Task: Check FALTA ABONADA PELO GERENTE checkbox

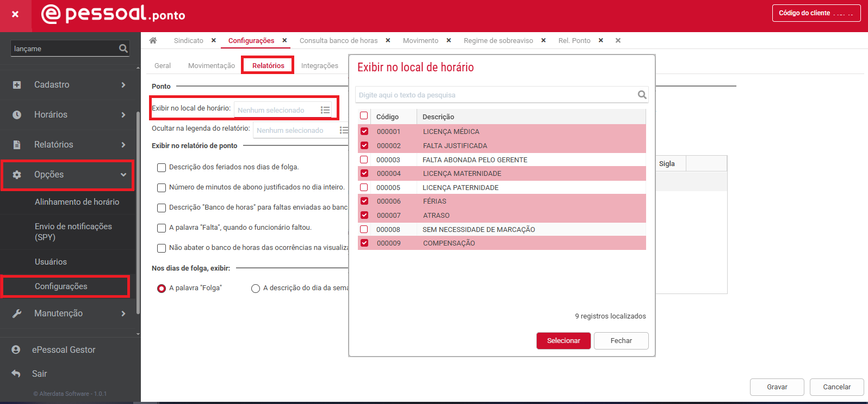Action: tap(364, 160)
